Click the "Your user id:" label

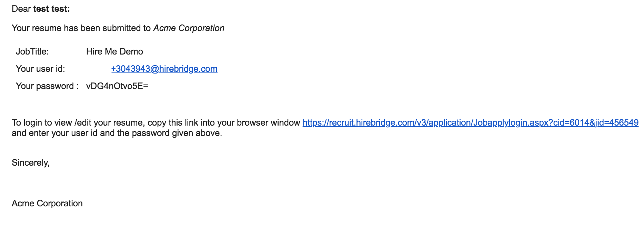(40, 69)
